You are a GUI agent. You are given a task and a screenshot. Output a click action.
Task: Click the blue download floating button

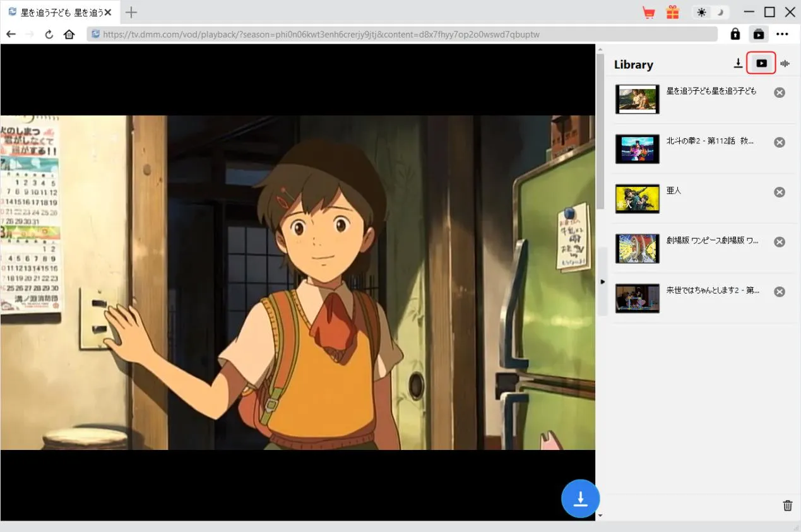click(580, 499)
